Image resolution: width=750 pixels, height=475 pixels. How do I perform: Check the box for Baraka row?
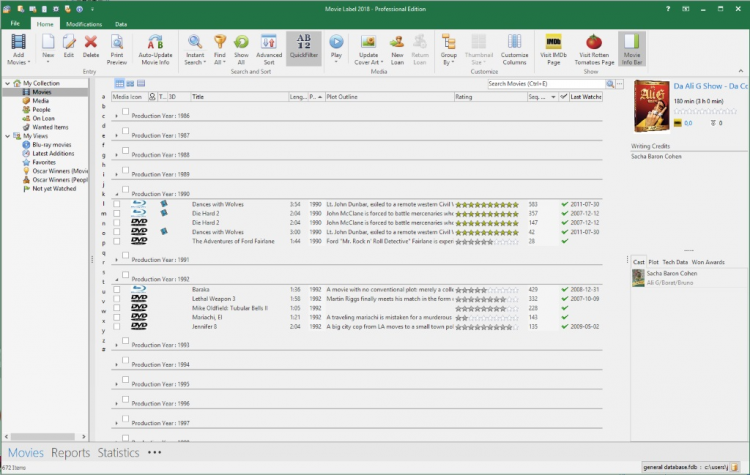[x=116, y=289]
